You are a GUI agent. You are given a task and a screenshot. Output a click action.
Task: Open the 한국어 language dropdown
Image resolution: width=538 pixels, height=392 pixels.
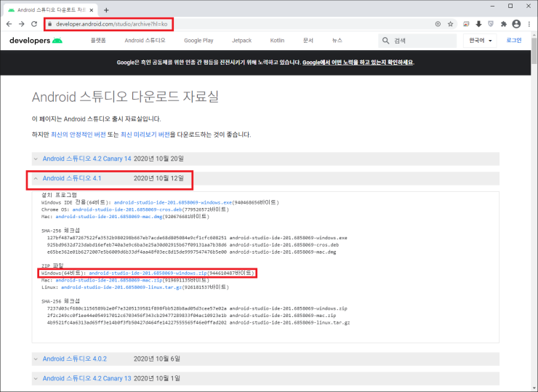pyautogui.click(x=481, y=41)
